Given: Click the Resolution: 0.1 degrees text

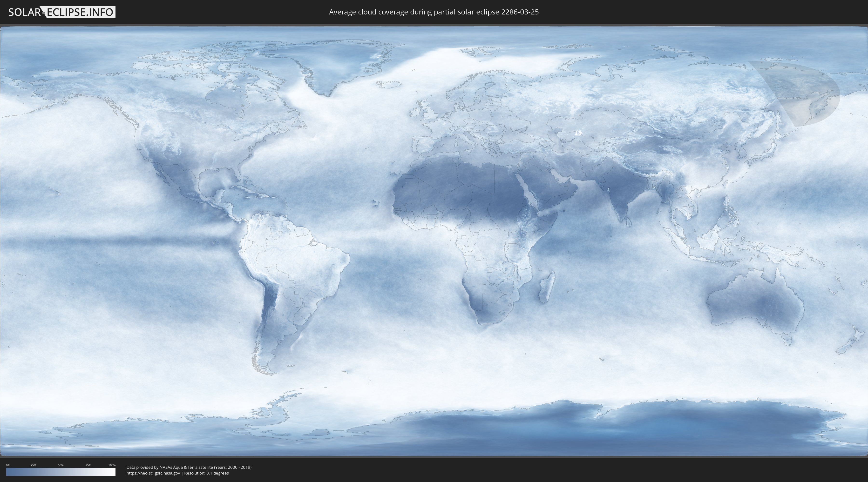Looking at the screenshot, I should 206,473.
